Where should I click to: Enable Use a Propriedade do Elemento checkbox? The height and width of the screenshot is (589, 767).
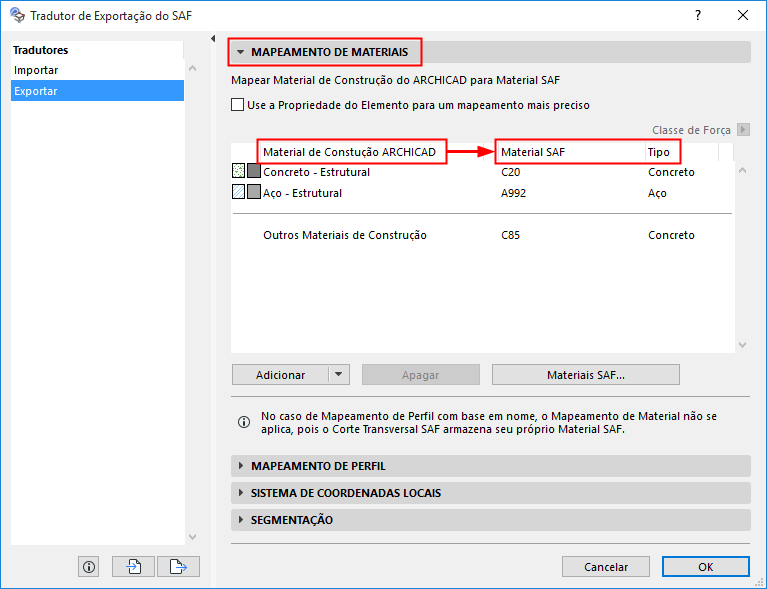coord(237,105)
